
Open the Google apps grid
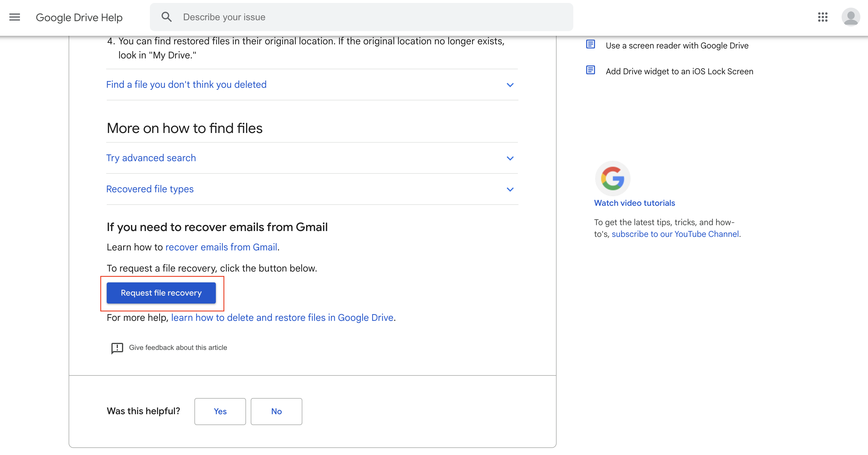[x=823, y=17]
